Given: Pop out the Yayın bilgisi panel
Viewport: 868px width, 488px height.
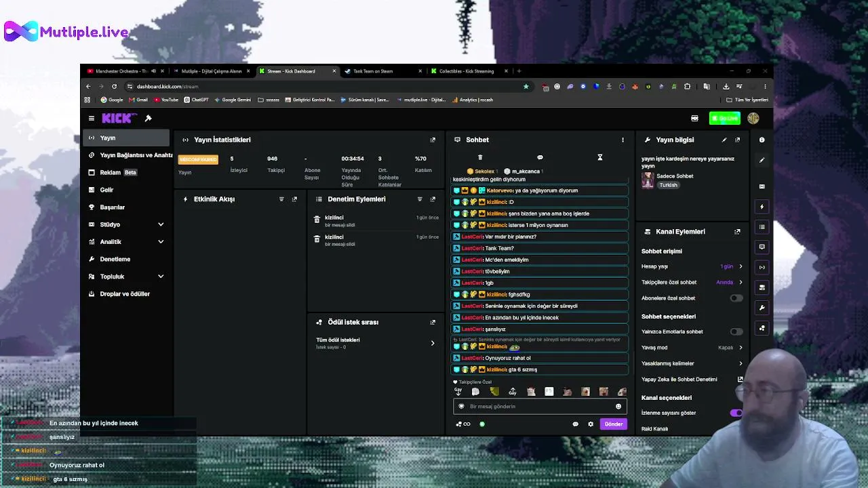Looking at the screenshot, I should click(737, 140).
